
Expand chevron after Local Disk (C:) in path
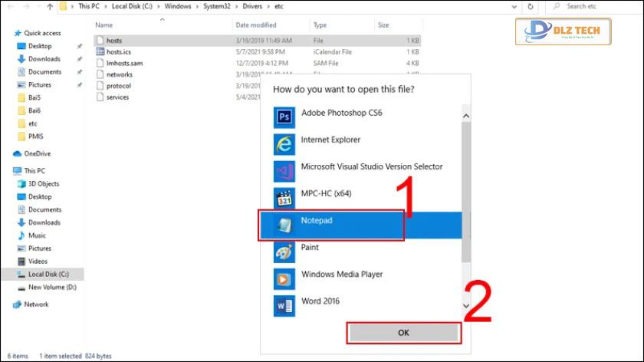(158, 7)
